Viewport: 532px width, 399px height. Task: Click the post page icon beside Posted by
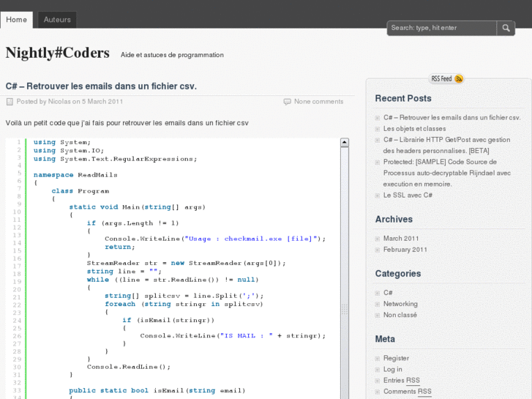tap(10, 102)
